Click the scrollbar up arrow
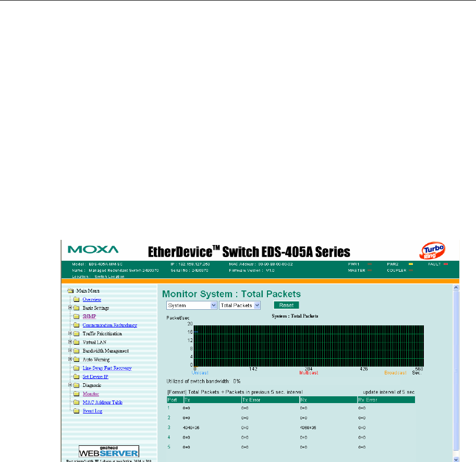Image resolution: width=476 pixels, height=462 pixels. (x=456, y=287)
